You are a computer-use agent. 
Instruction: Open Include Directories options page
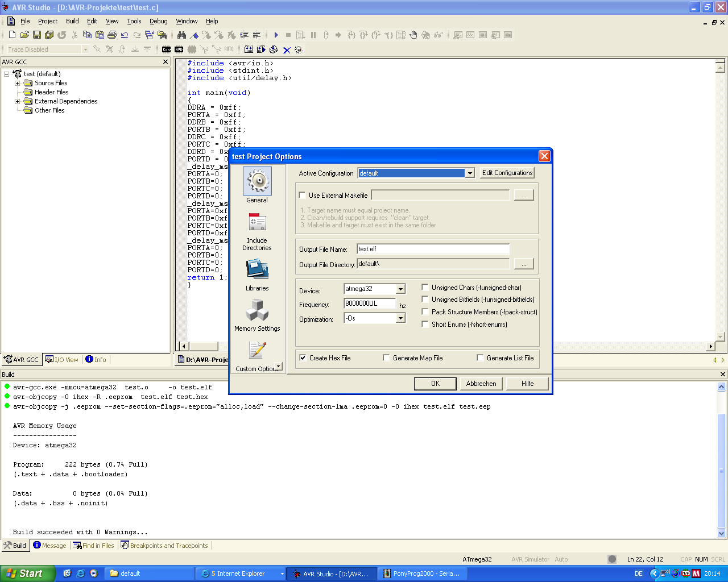257,232
